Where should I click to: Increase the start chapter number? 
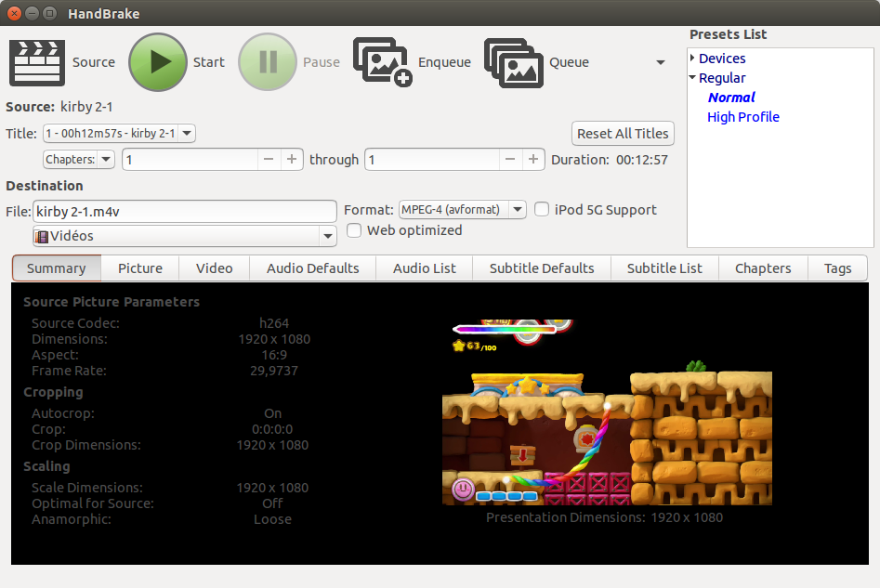coord(292,160)
